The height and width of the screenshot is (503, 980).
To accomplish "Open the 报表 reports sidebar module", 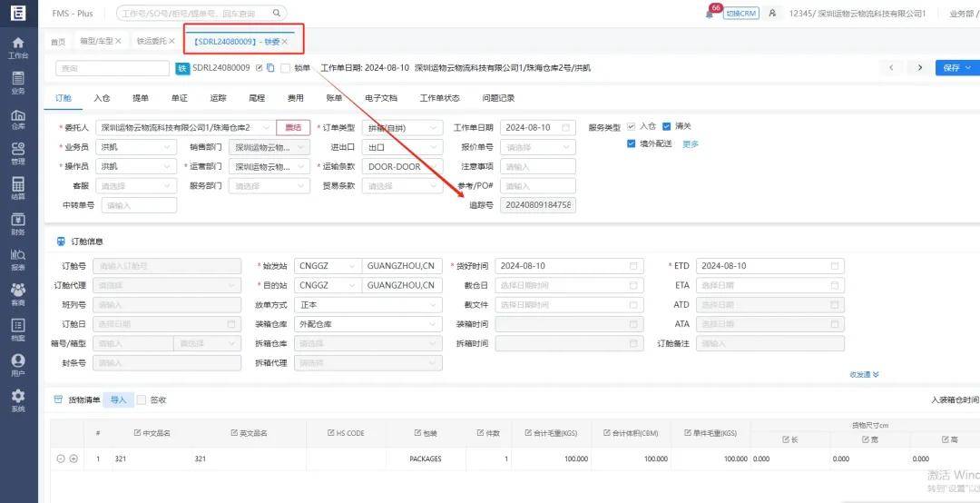I will [18, 259].
